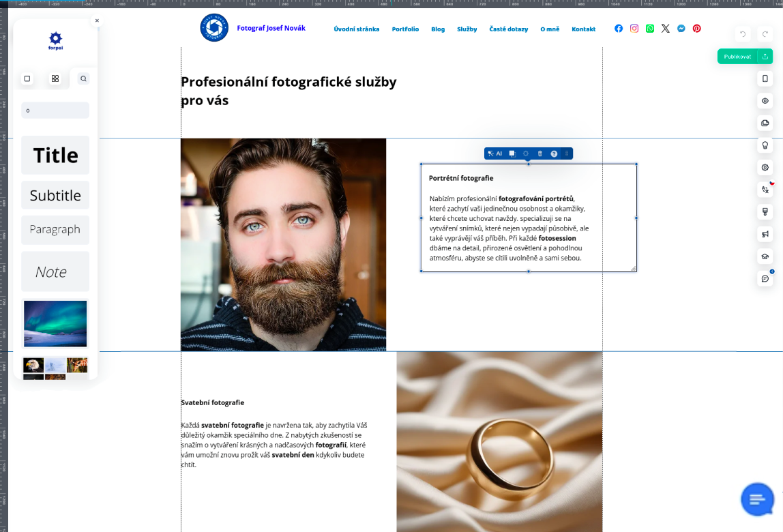783x532 pixels.
Task: Click the element search input field
Action: (55, 110)
